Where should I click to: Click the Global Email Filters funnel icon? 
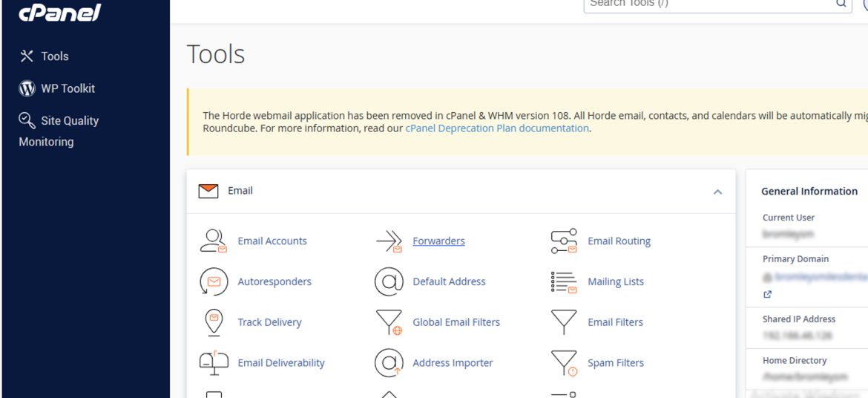coord(389,322)
